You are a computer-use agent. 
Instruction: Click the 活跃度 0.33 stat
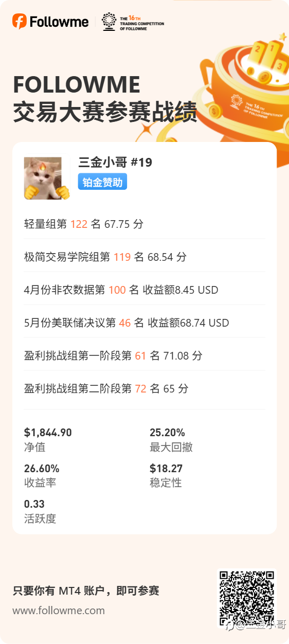40,511
